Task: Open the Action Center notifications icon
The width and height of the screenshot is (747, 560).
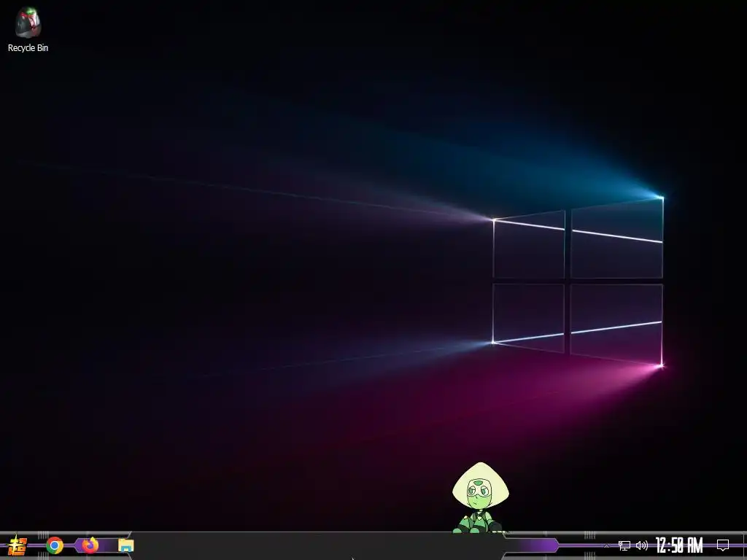Action: [723, 545]
